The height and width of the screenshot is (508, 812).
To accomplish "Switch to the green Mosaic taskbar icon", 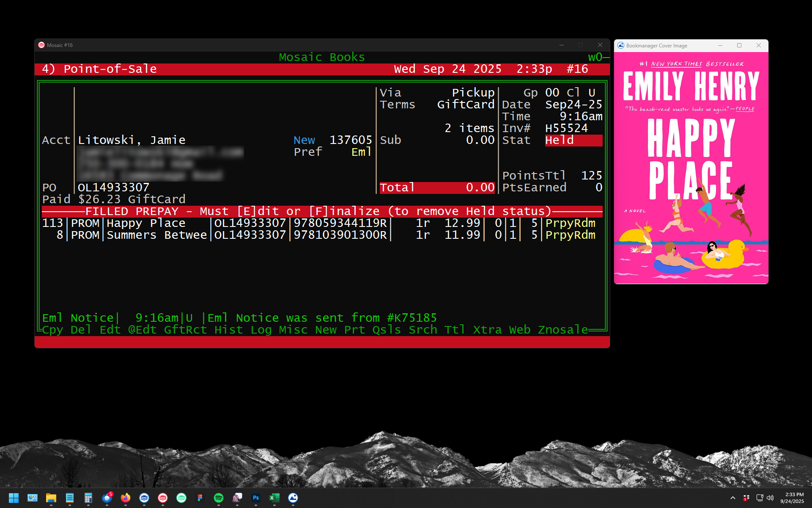I will [181, 498].
